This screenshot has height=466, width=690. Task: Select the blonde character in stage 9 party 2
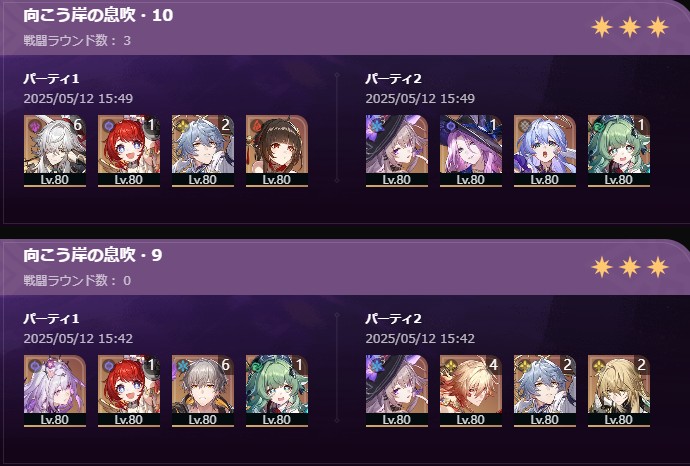point(618,391)
